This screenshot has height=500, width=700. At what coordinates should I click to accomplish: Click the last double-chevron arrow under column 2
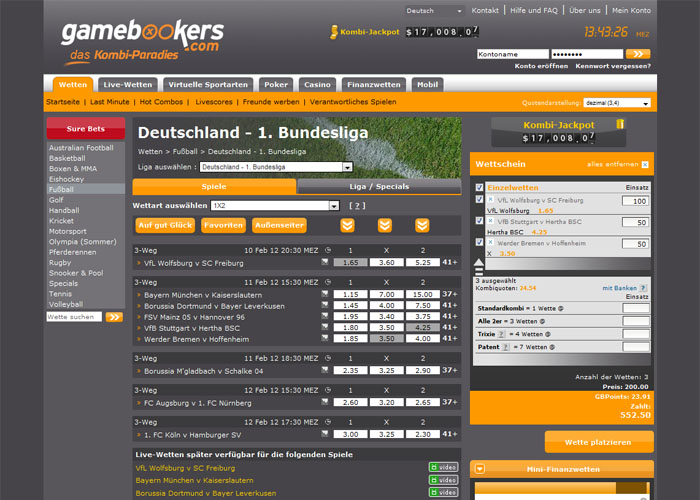(x=422, y=225)
